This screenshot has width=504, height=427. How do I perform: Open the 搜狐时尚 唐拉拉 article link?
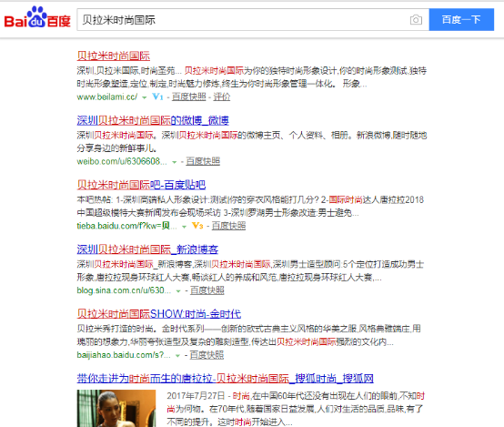point(225,379)
